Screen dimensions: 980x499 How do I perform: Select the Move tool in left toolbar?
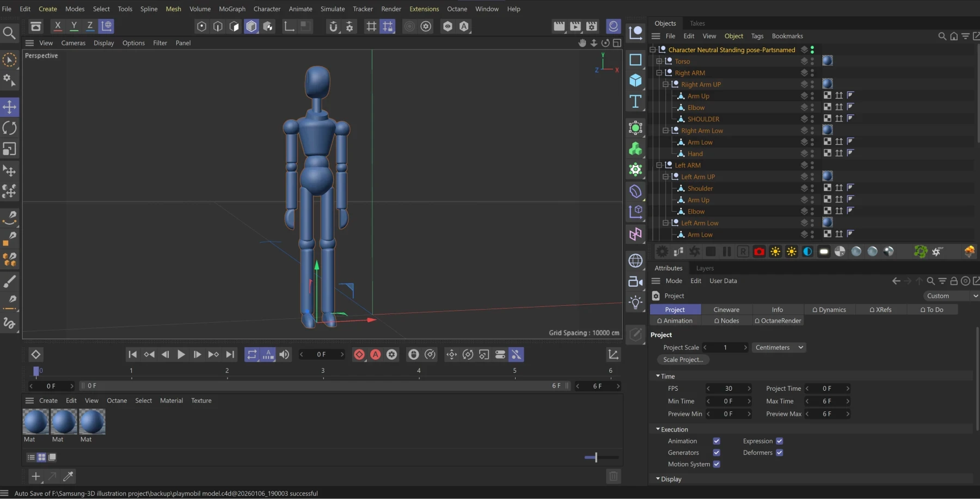tap(10, 107)
